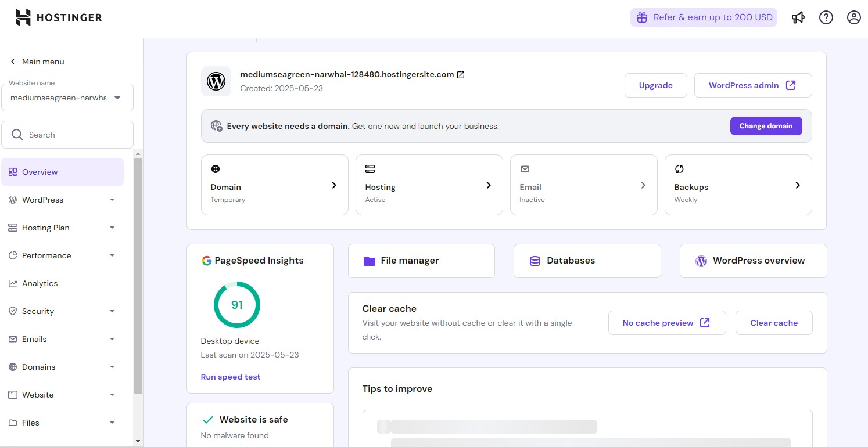This screenshot has height=447, width=868.
Task: Click the Analytics chart icon in sidebar
Action: tap(13, 283)
